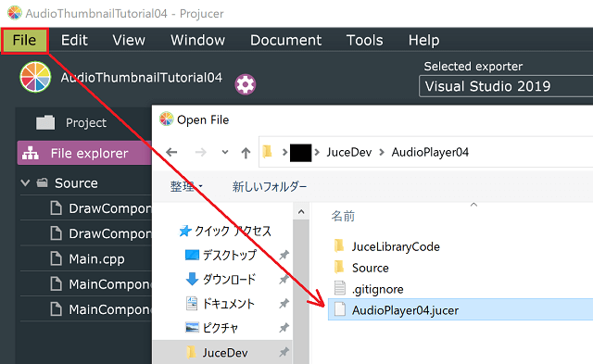Image resolution: width=593 pixels, height=364 pixels.
Task: Select ダウンロード in navigation pane
Action: coord(229,280)
